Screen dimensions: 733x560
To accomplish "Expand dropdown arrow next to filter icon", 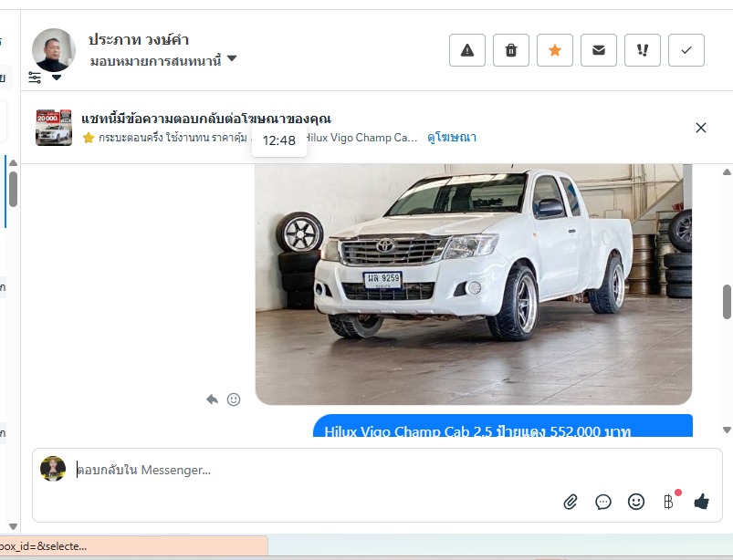I will (x=57, y=78).
